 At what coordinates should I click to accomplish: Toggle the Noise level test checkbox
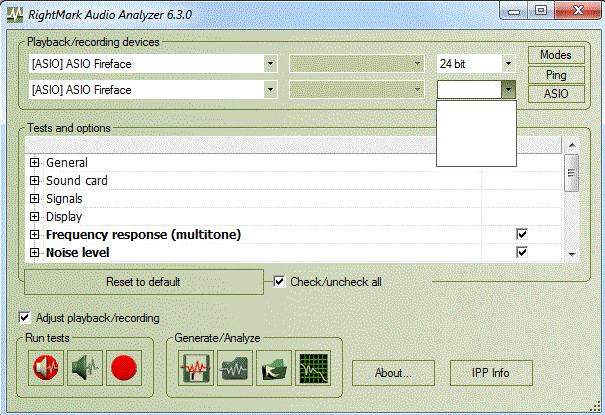click(522, 252)
